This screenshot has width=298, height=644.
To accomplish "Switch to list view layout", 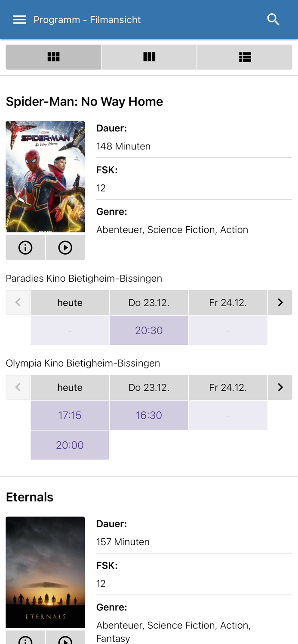I will coord(244,57).
